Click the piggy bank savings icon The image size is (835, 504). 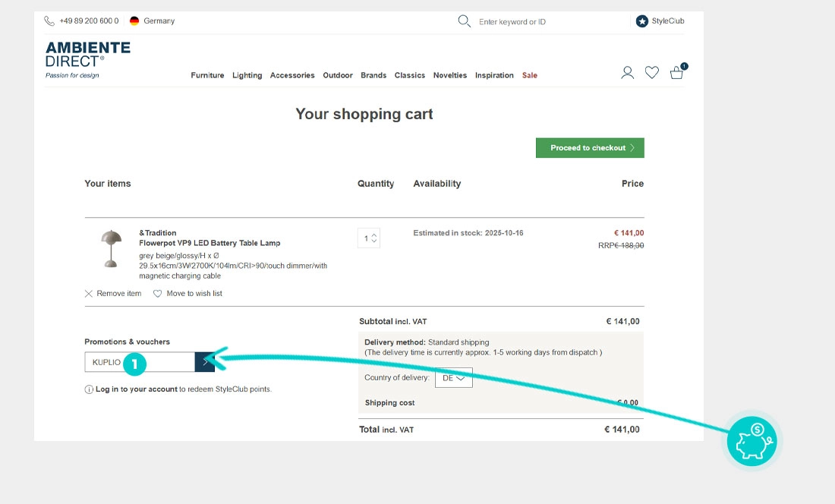751,441
